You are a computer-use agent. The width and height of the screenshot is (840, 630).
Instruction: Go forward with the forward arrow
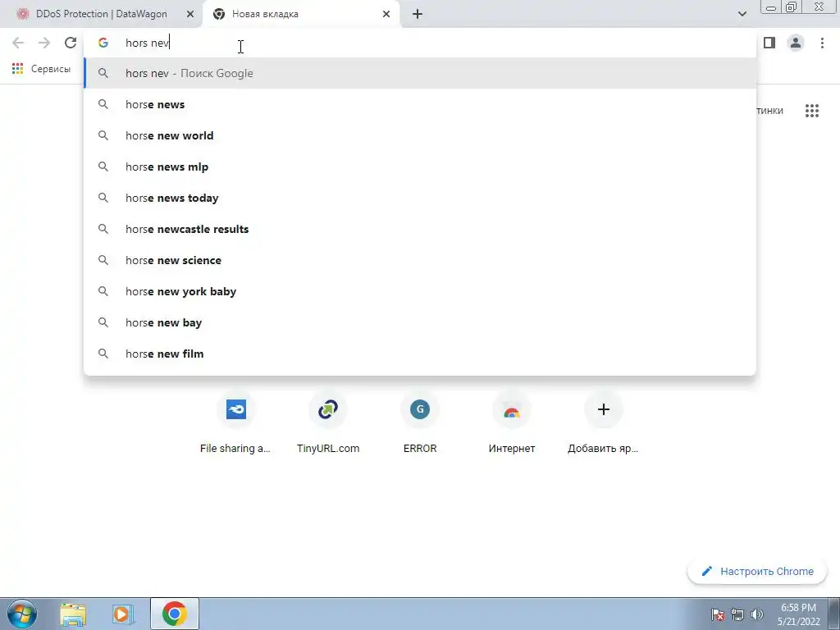coord(44,43)
